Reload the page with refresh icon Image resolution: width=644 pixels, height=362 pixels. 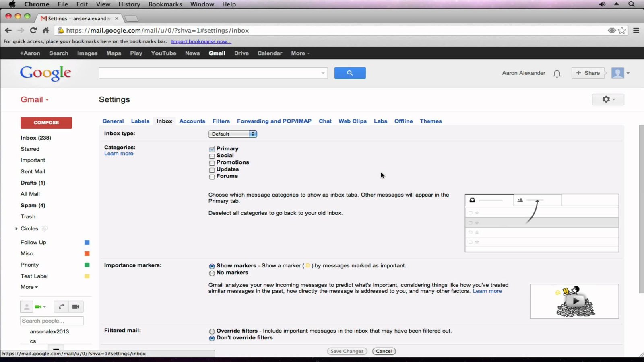pyautogui.click(x=33, y=30)
